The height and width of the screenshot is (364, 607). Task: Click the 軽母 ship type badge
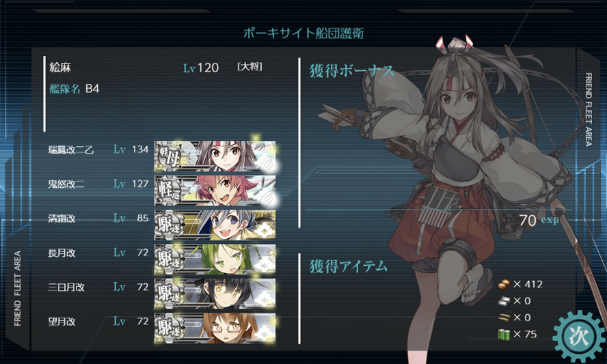[170, 156]
